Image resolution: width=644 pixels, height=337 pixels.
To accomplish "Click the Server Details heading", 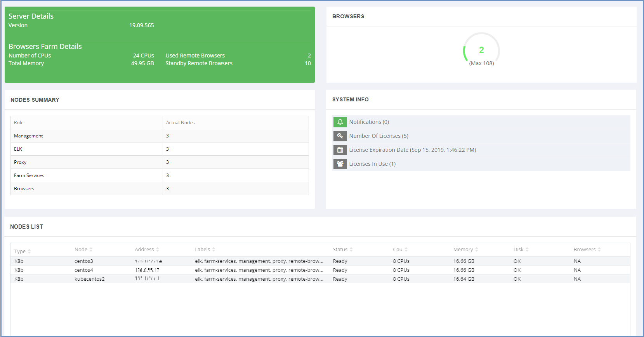I will 31,16.
